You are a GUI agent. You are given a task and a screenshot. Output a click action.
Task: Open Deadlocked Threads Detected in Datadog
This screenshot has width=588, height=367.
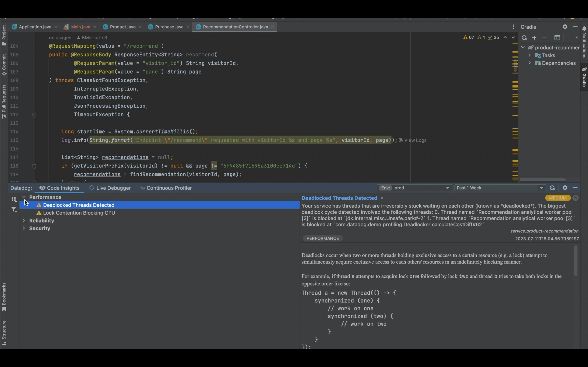[x=381, y=198]
